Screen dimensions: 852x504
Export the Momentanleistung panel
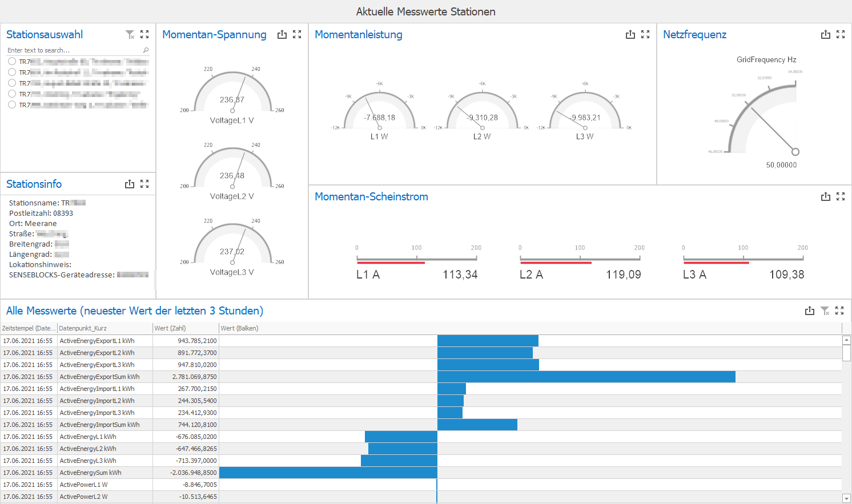[630, 35]
